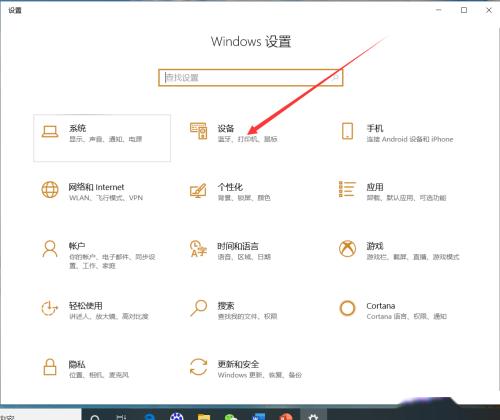
Task: Minimize the 设置 window
Action: pyautogui.click(x=439, y=10)
